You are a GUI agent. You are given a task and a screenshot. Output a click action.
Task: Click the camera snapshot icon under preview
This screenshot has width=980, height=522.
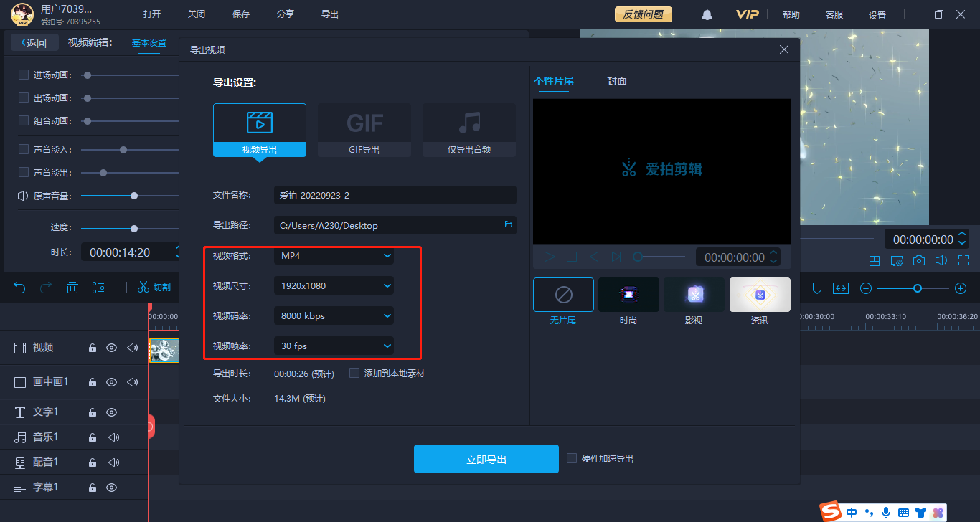[918, 261]
